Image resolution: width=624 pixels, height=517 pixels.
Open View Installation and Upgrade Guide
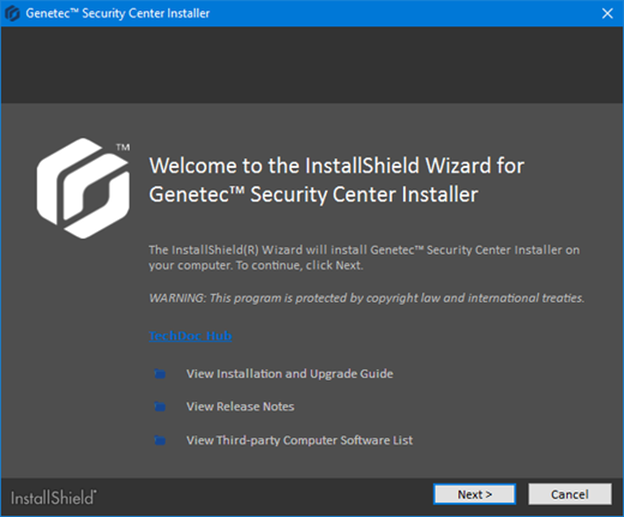(290, 374)
